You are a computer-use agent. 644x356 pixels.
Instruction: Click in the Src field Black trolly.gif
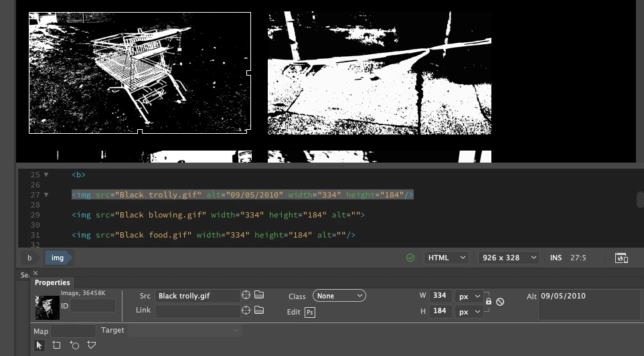tap(197, 296)
